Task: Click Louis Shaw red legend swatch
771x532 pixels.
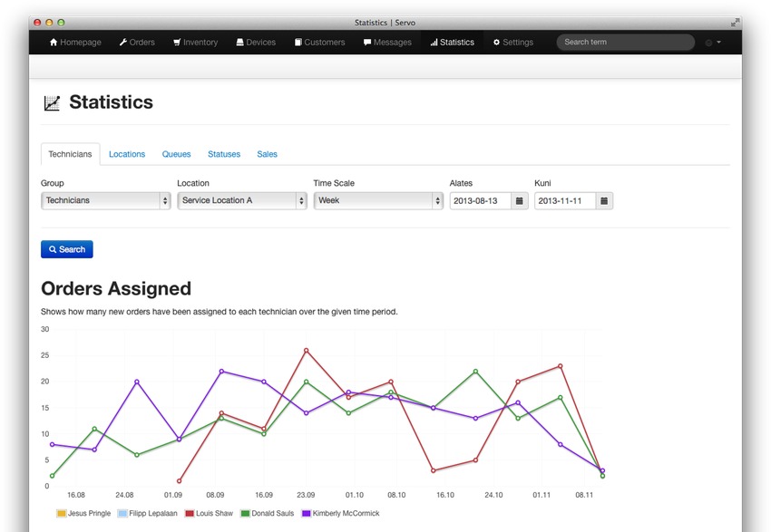Action: 190,513
